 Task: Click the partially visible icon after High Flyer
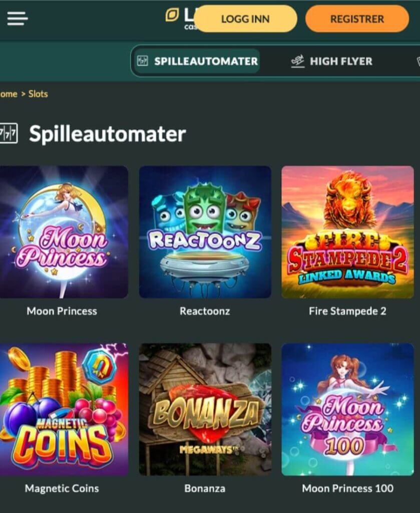pyautogui.click(x=418, y=61)
